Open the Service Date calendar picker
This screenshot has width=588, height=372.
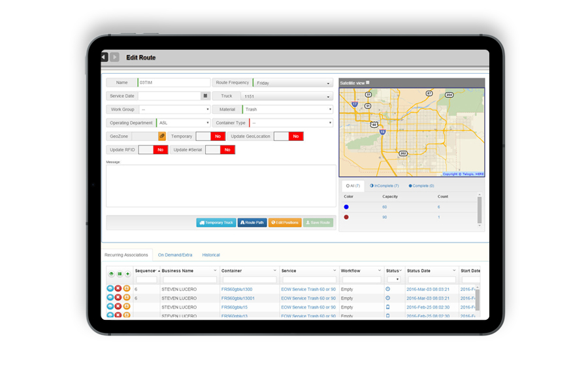click(205, 96)
